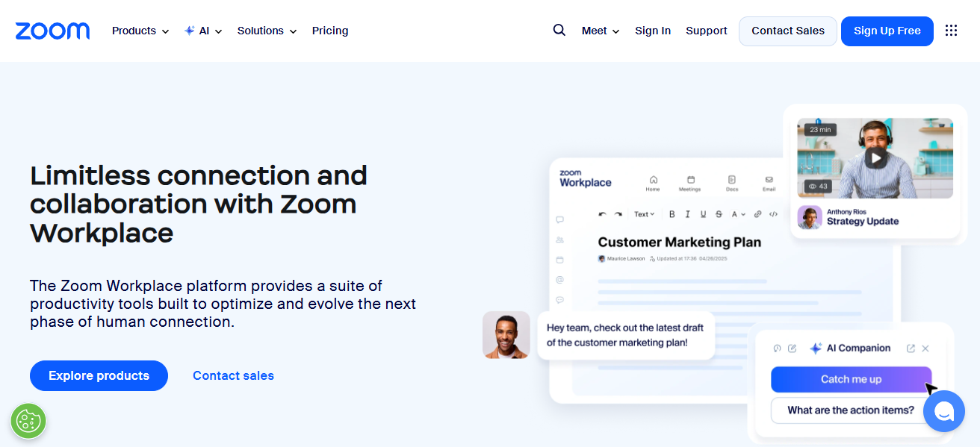Click Home icon in Workplace mockup
Image resolution: width=980 pixels, height=447 pixels.
tap(653, 180)
